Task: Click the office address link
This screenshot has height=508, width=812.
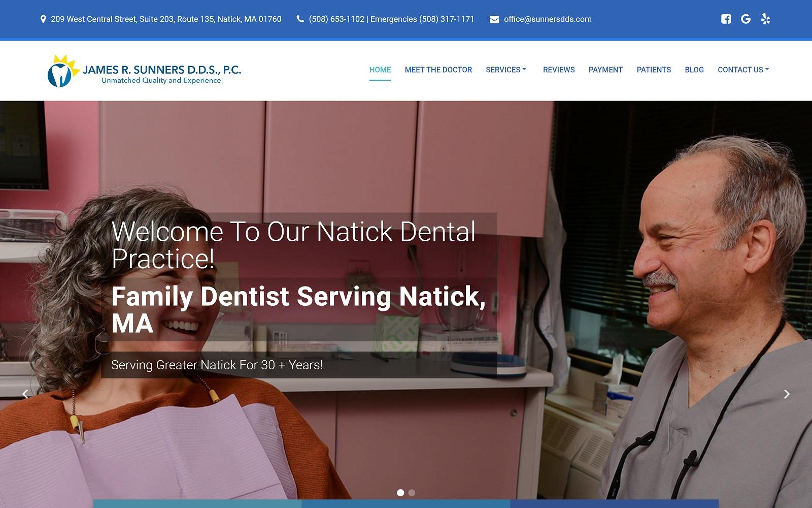Action: click(x=166, y=19)
